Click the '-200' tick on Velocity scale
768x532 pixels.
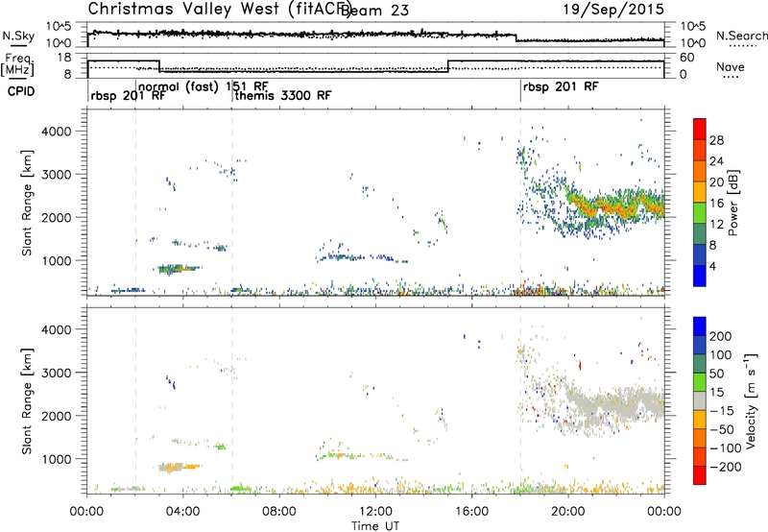coord(724,467)
